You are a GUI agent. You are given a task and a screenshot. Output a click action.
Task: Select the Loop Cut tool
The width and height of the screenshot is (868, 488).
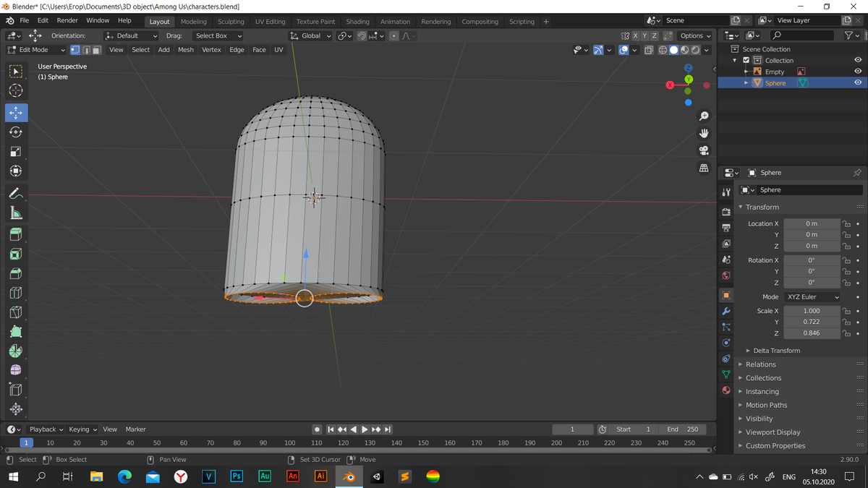click(16, 293)
